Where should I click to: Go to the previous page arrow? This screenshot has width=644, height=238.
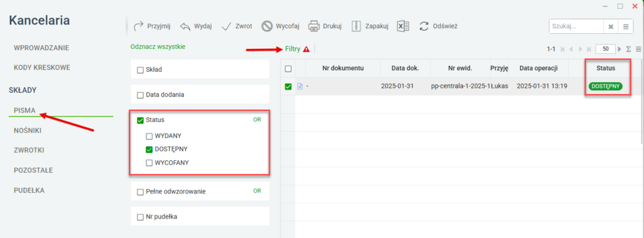tap(571, 49)
